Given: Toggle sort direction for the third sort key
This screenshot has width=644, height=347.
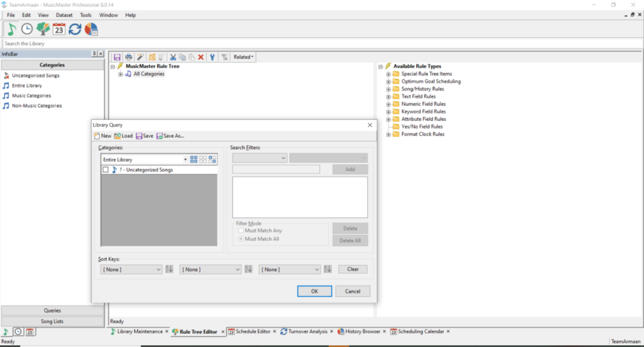Looking at the screenshot, I should (x=327, y=270).
